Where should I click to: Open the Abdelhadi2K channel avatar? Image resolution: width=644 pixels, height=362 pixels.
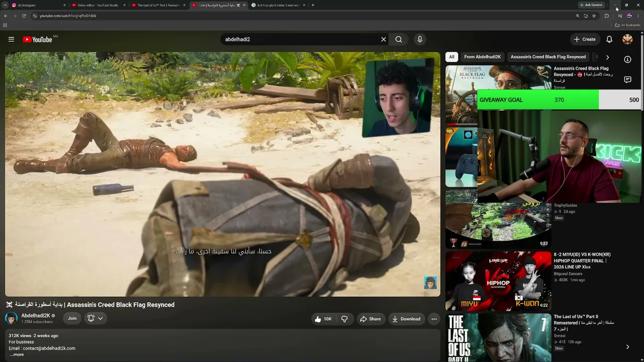coord(11,318)
